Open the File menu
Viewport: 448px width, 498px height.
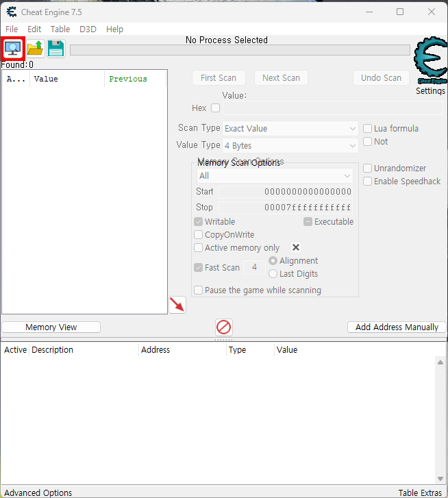12,29
